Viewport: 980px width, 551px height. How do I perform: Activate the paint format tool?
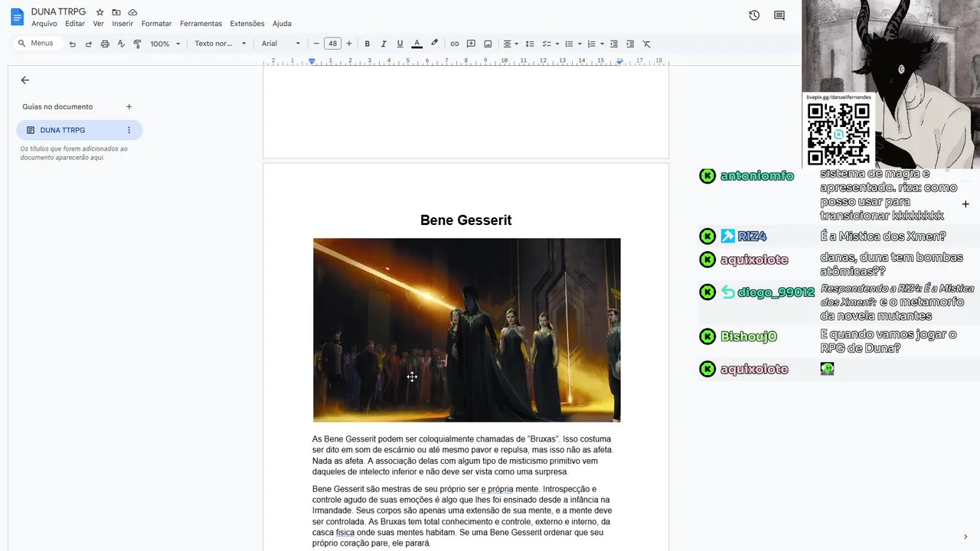tap(137, 44)
